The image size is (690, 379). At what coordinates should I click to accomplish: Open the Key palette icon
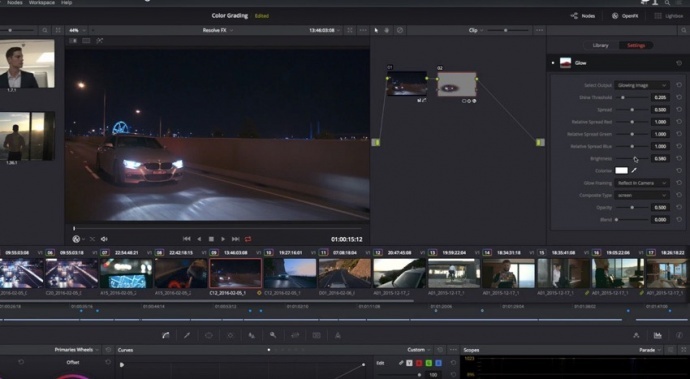click(x=273, y=335)
